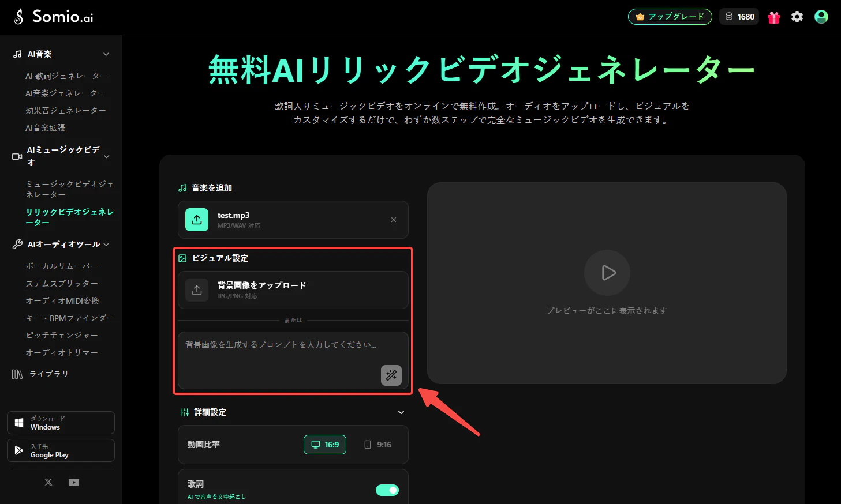Click the gray background image upload icon

pos(197,290)
